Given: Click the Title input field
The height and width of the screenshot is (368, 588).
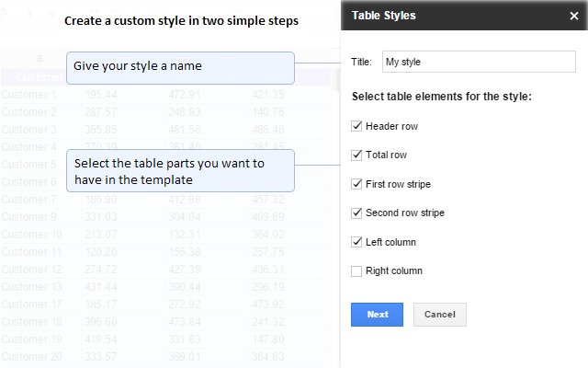Looking at the screenshot, I should pos(478,62).
